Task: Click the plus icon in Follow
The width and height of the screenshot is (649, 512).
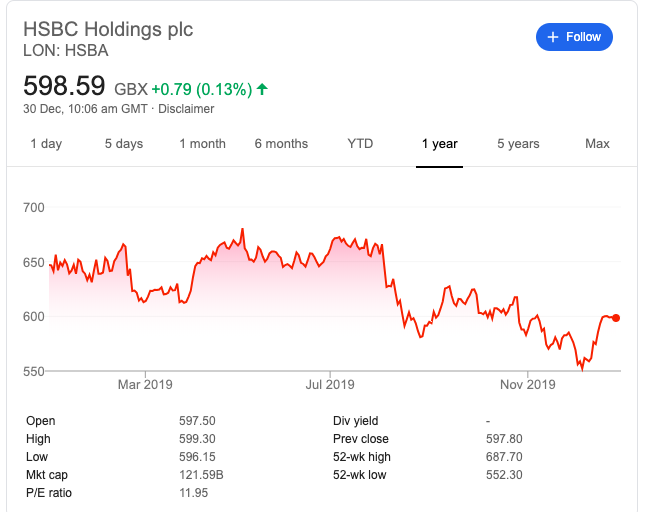Action: pos(552,37)
